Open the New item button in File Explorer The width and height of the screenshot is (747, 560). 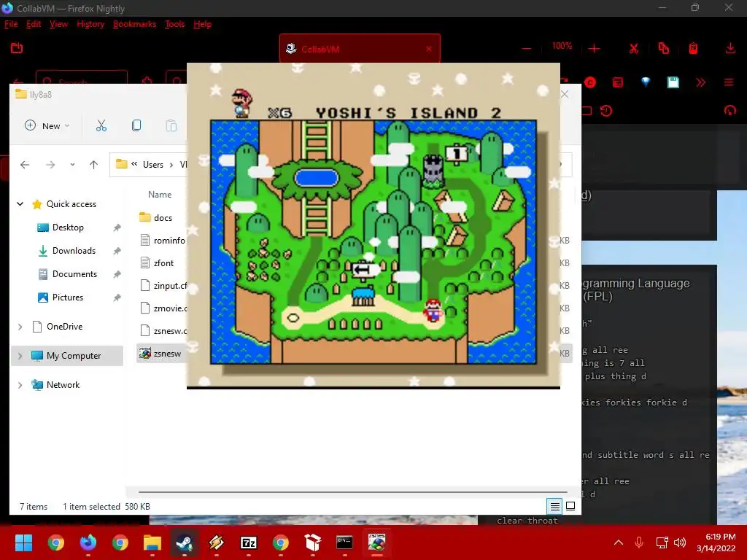pyautogui.click(x=47, y=125)
